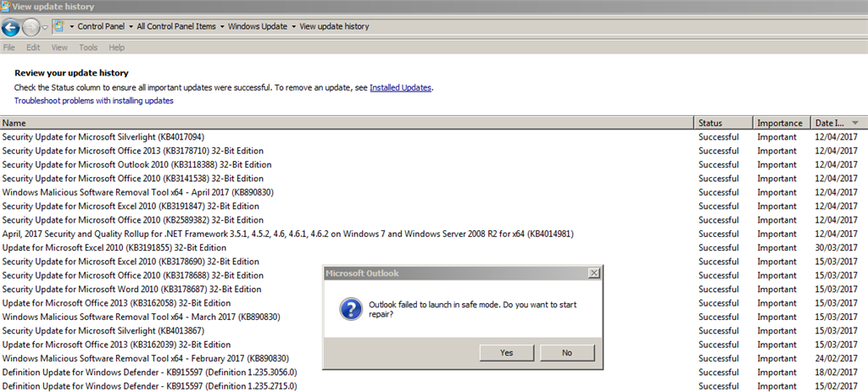Sort by the Name column header

(x=347, y=123)
